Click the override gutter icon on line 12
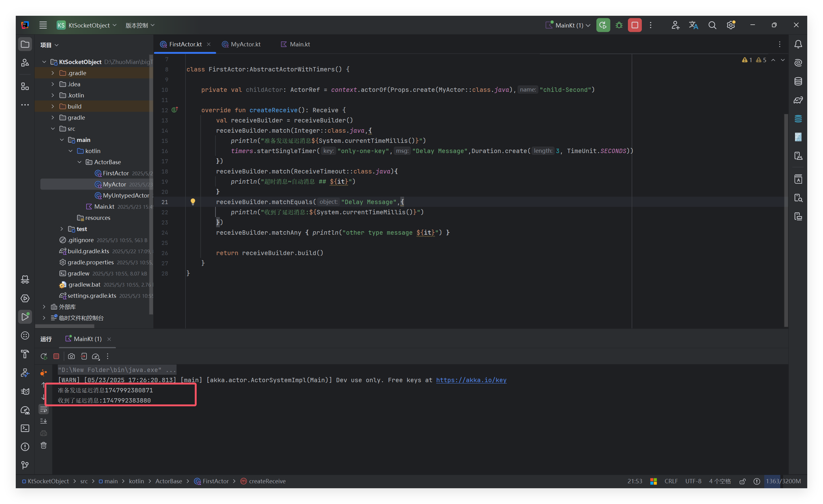823x504 pixels. pyautogui.click(x=174, y=109)
